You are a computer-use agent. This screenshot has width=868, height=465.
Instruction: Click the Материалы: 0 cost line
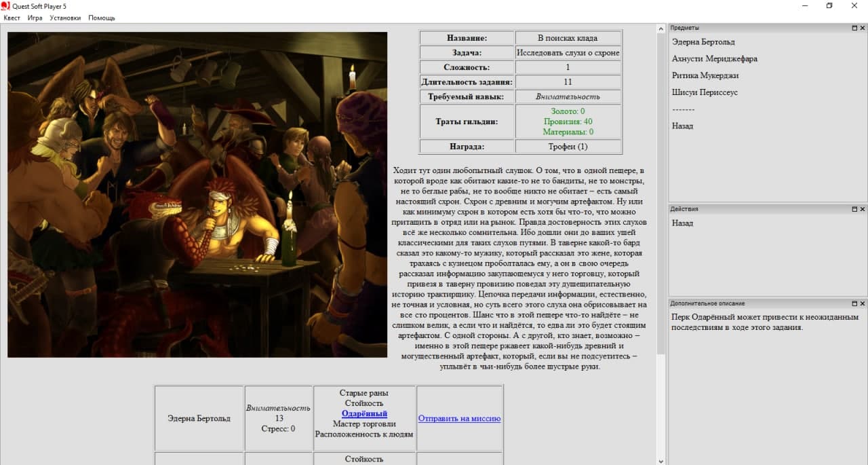click(568, 132)
